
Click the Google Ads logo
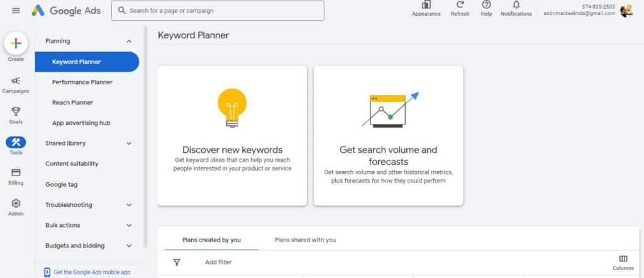coord(66,11)
